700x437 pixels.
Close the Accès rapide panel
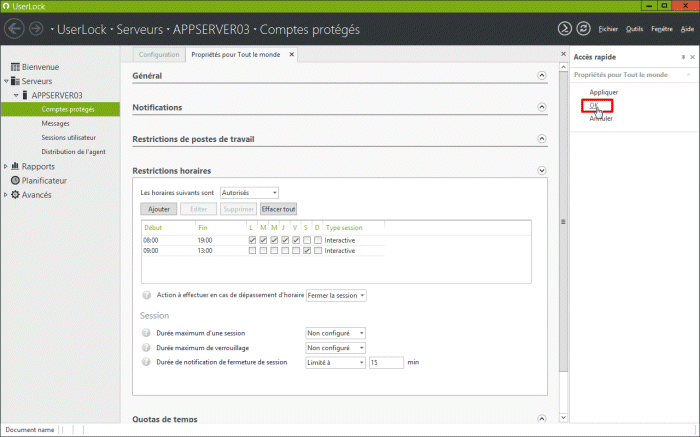click(x=692, y=57)
